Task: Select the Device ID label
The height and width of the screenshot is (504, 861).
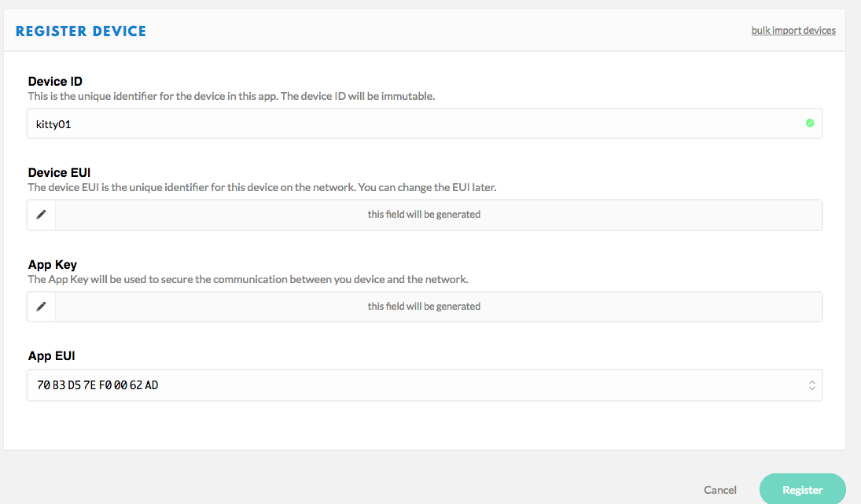Action: click(55, 81)
